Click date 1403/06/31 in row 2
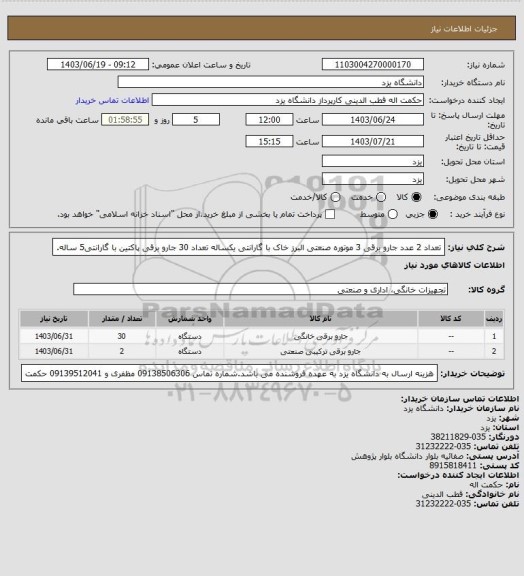 (x=54, y=352)
